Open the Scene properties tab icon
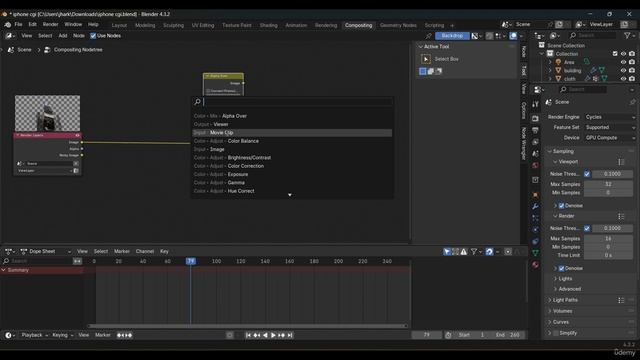The height and width of the screenshot is (360, 640). [x=535, y=153]
